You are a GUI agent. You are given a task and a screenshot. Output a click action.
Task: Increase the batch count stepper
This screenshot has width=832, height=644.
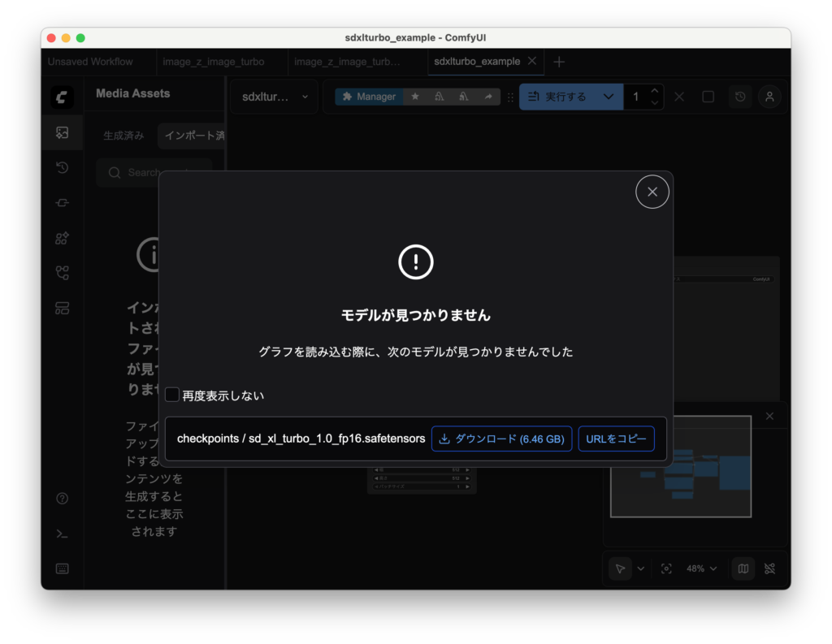(x=655, y=91)
